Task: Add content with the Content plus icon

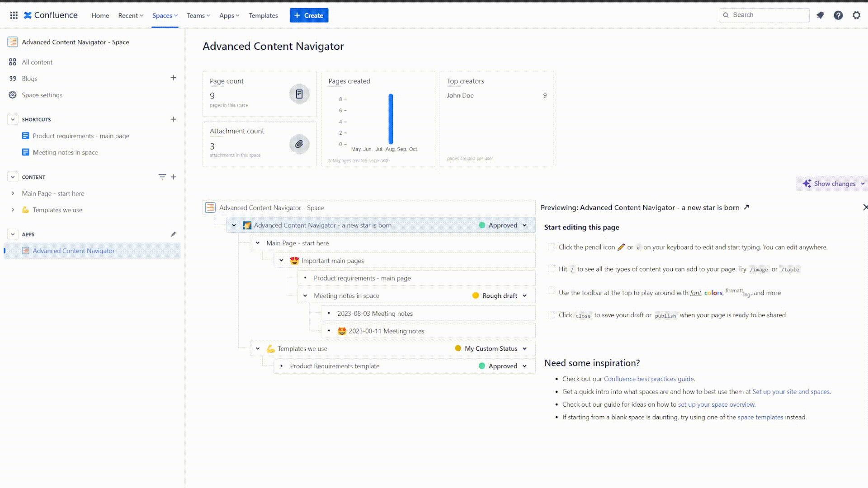Action: click(173, 177)
